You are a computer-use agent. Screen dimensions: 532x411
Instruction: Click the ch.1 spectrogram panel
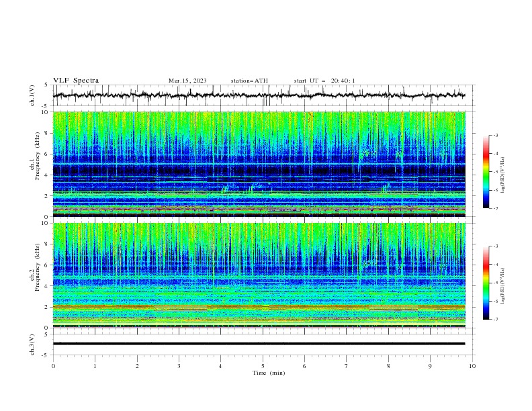pyautogui.click(x=259, y=164)
